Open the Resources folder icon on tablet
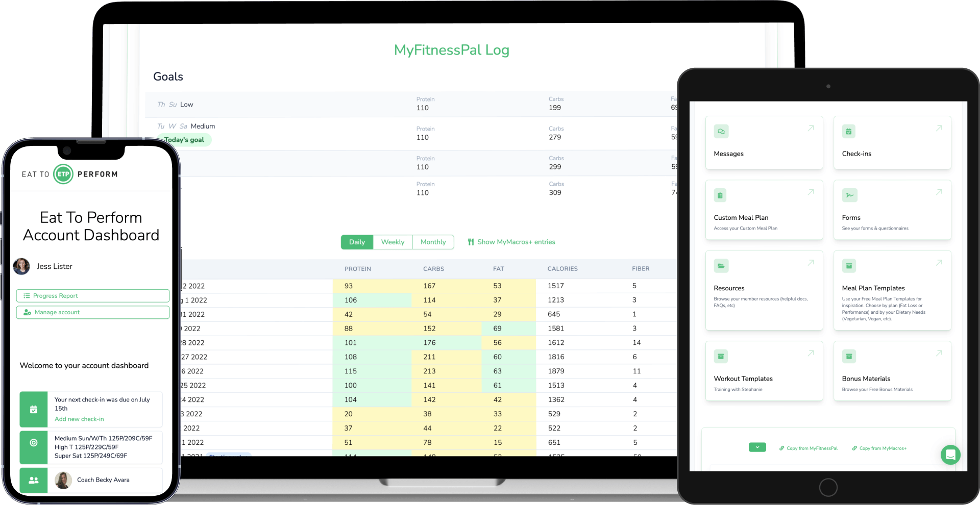 click(721, 266)
